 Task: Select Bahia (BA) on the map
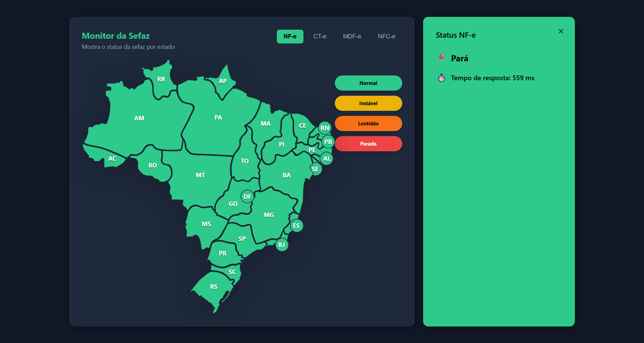[286, 175]
